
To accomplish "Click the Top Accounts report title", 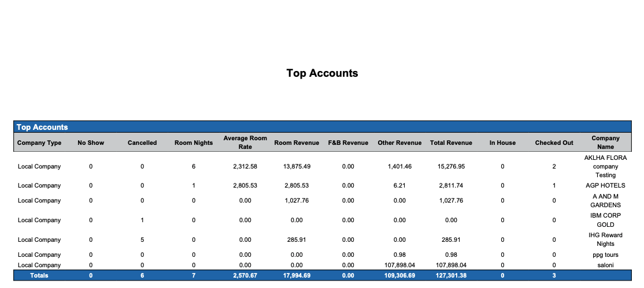I will [x=322, y=73].
